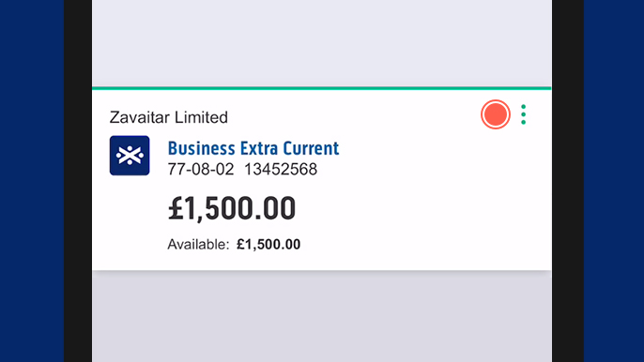The height and width of the screenshot is (362, 644).
Task: Select the Zavaitar Limited business name
Action: [168, 117]
